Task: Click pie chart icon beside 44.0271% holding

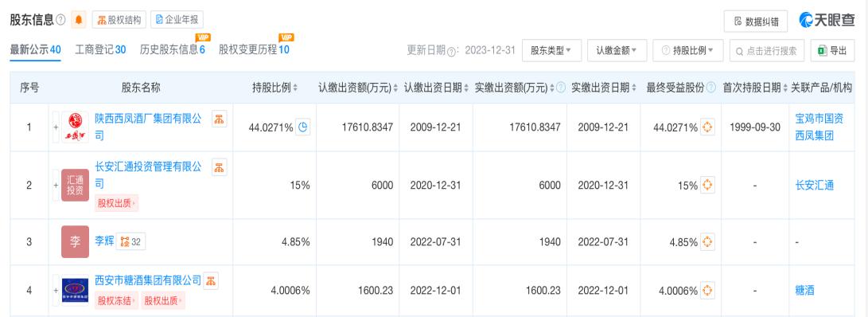Action: (303, 127)
